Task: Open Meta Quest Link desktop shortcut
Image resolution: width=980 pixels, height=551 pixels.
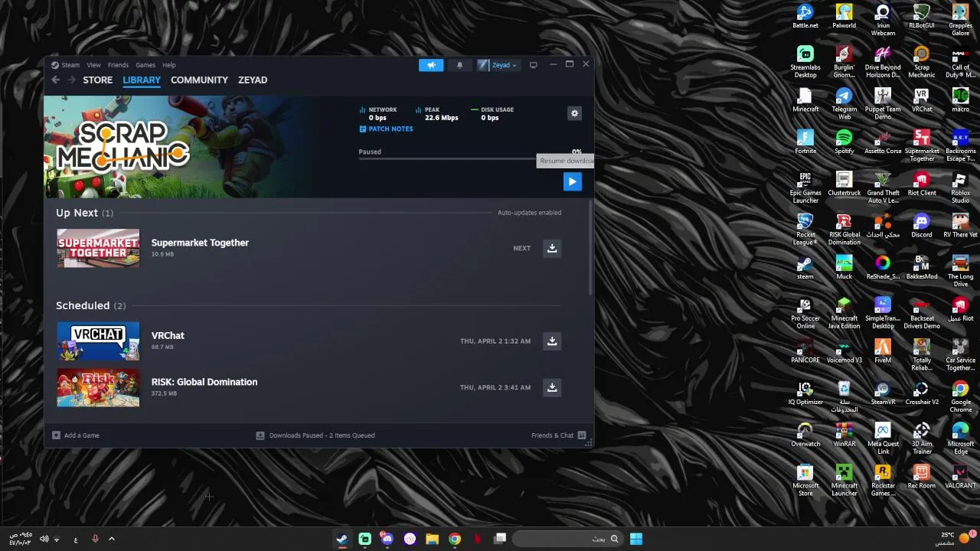Action: click(883, 439)
